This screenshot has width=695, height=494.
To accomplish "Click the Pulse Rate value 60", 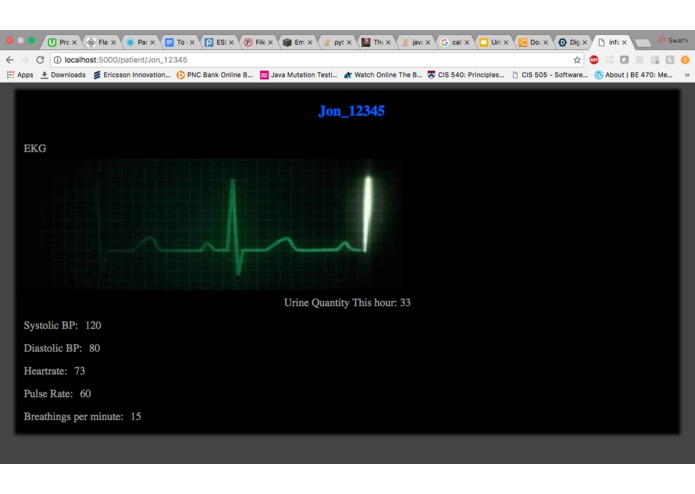I will click(x=86, y=394).
